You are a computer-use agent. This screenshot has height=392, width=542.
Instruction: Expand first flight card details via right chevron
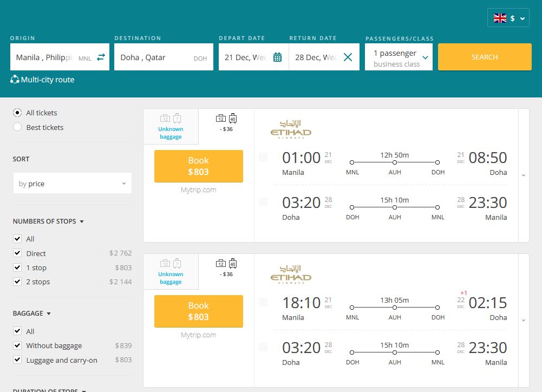click(x=523, y=175)
